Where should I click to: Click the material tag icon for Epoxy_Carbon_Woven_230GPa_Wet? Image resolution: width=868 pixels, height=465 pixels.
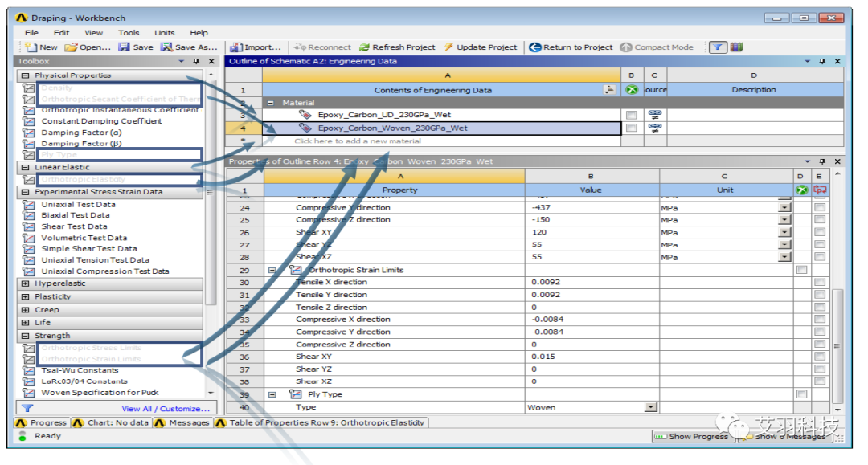coord(305,128)
